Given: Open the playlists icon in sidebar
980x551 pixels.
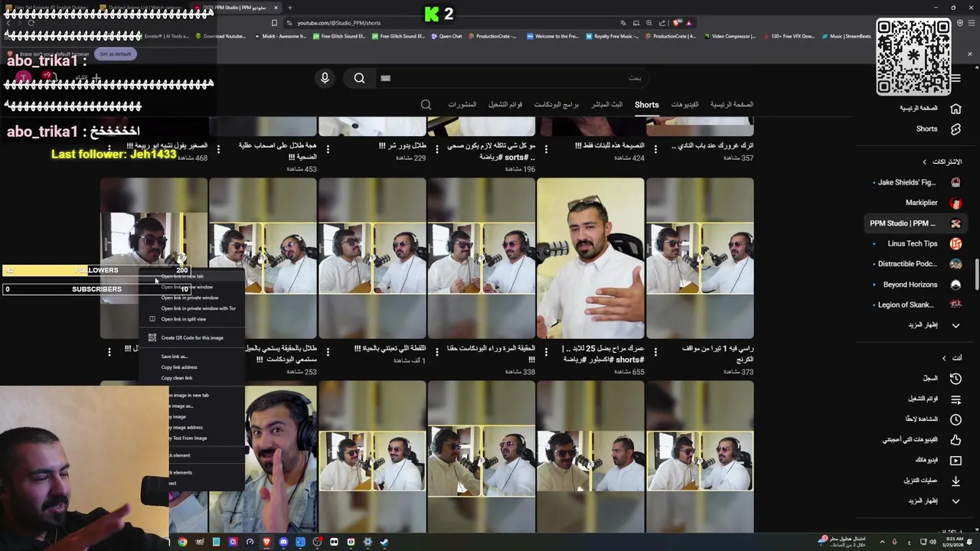Looking at the screenshot, I should point(955,399).
